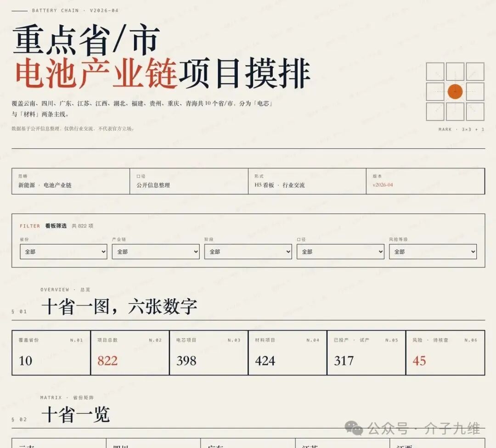Click the 风险·待核查 stat card showing 45

coord(445,353)
